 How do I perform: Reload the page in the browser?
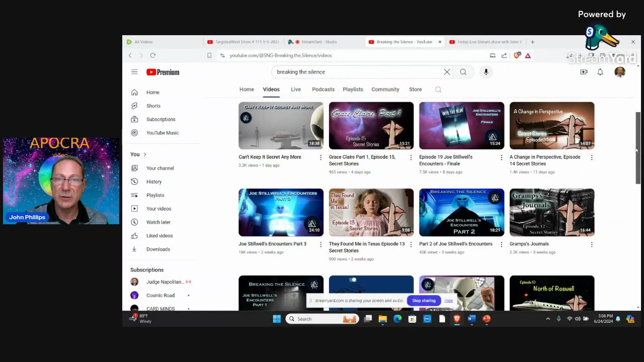(x=153, y=55)
